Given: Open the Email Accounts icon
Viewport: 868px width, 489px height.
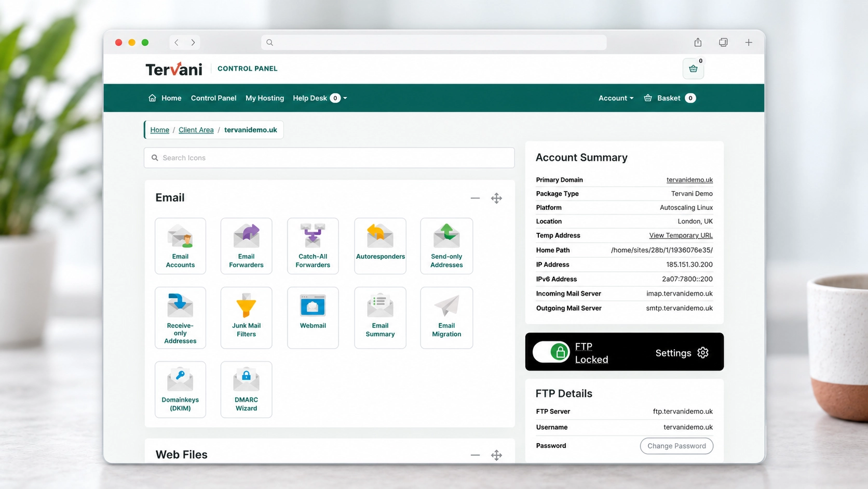Looking at the screenshot, I should 180,246.
